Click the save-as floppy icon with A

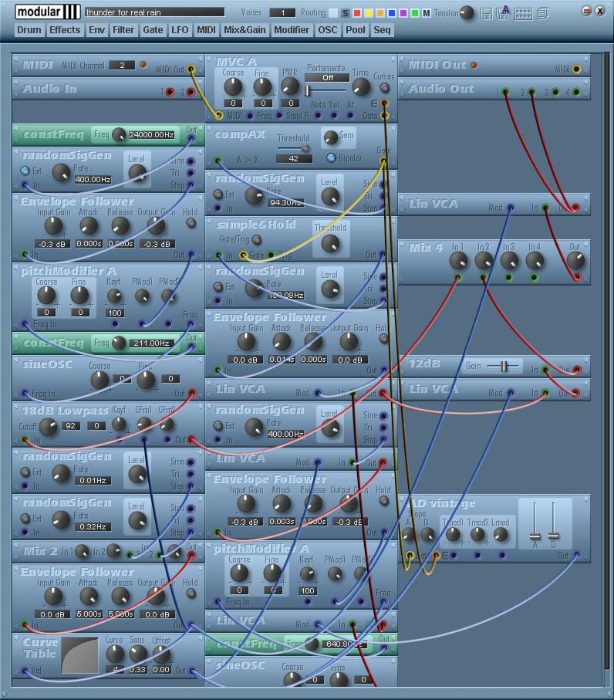(504, 12)
